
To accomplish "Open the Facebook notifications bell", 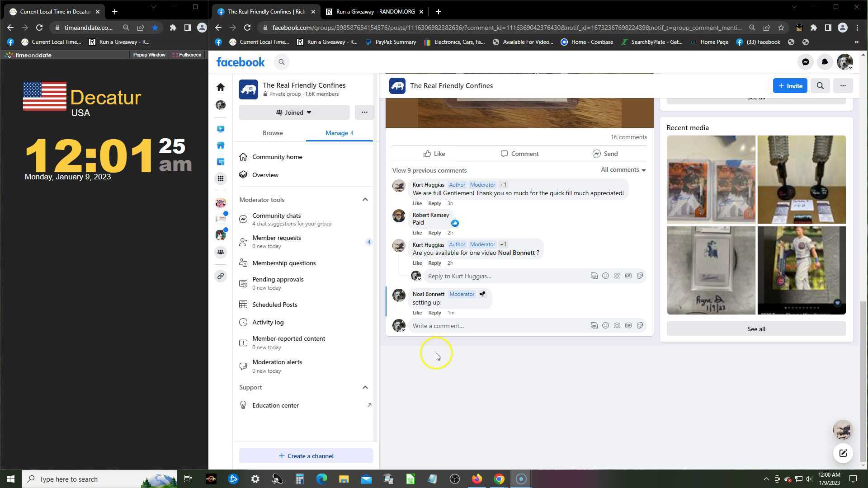I will (x=825, y=62).
